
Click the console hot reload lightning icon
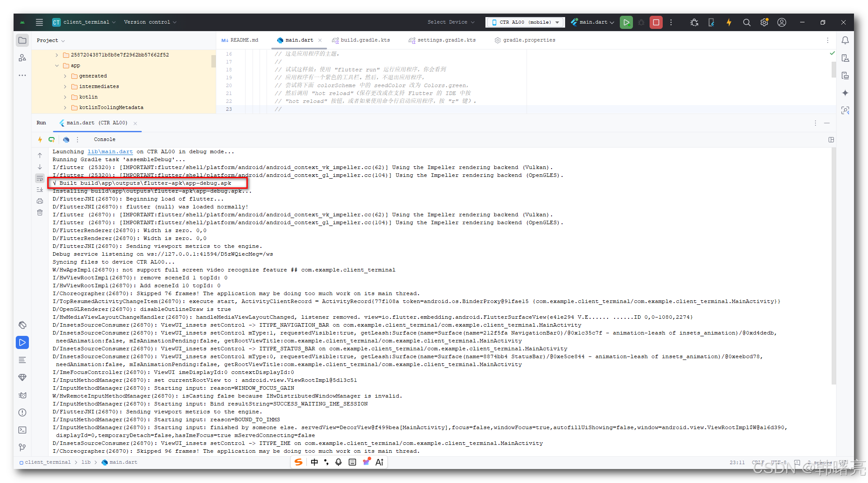[x=40, y=139]
